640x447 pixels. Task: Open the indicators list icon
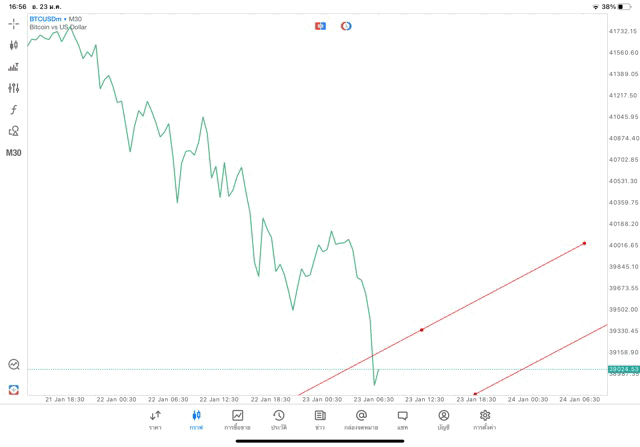tap(14, 67)
